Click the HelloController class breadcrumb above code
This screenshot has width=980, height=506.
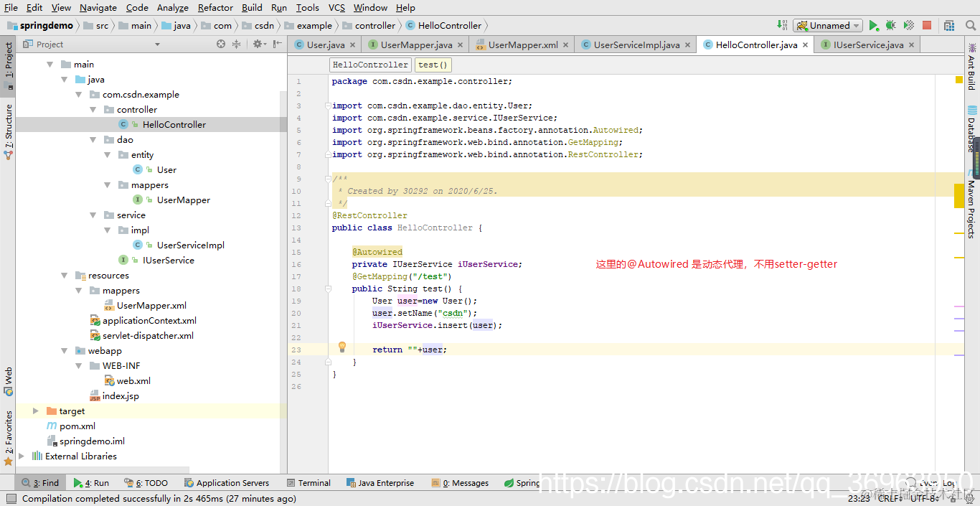(370, 65)
